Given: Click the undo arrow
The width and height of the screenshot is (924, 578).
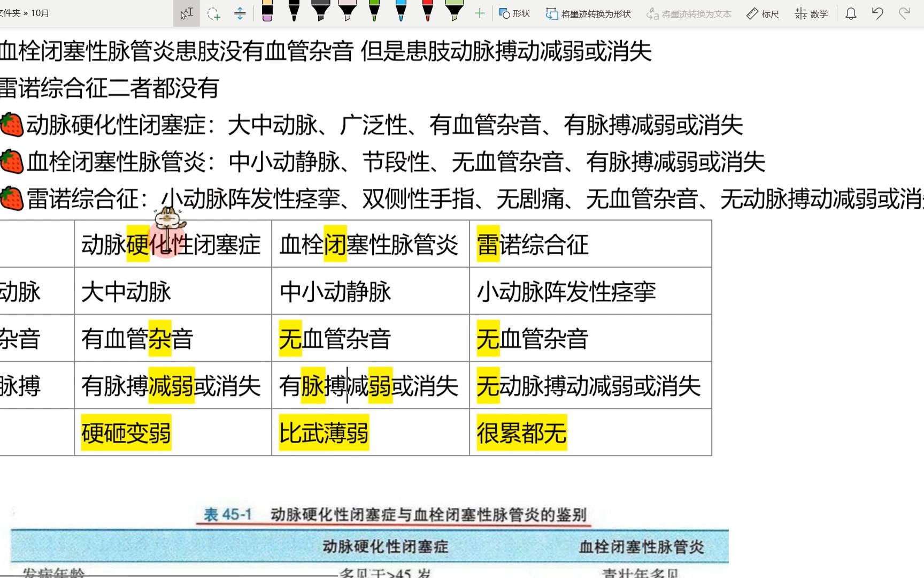Looking at the screenshot, I should tap(877, 13).
